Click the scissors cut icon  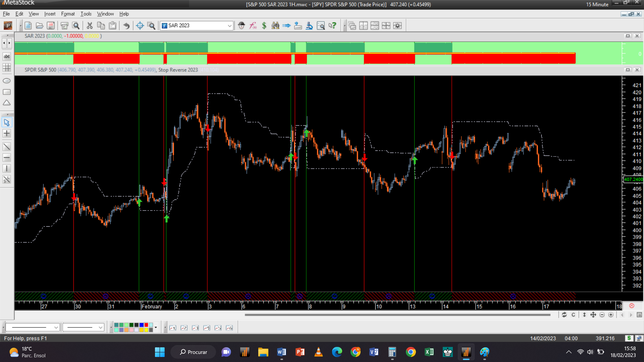[90, 25]
